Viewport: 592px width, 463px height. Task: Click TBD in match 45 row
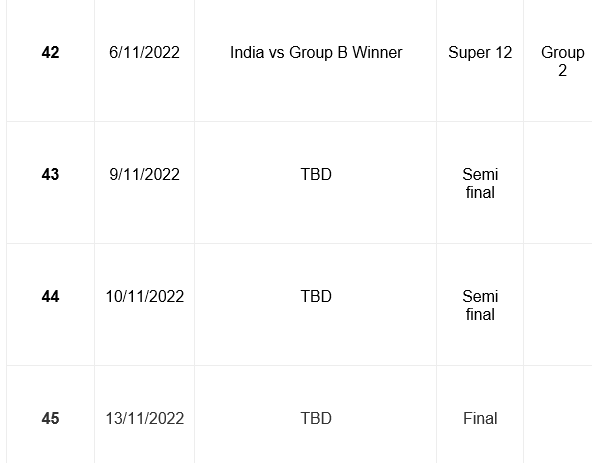316,418
